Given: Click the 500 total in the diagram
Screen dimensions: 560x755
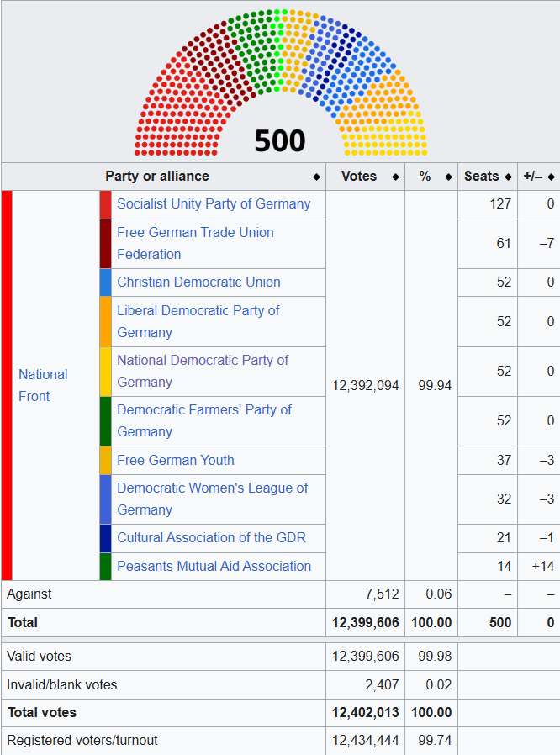Looking at the screenshot, I should coord(280,140).
